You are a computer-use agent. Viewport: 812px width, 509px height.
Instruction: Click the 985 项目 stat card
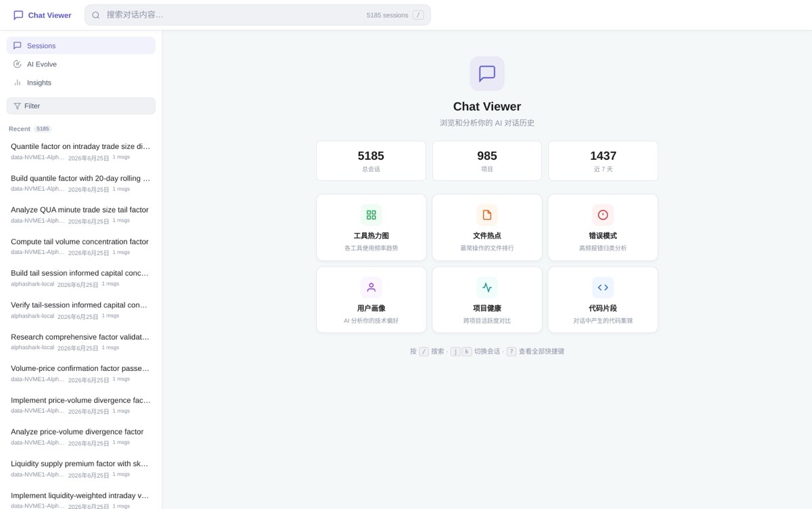(x=487, y=161)
